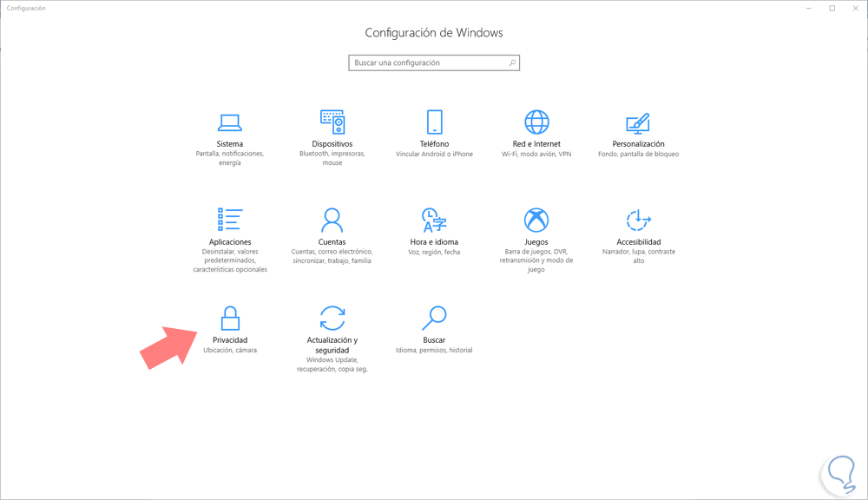Click 'Vincular Android o iPhone' description
The height and width of the screenshot is (500, 868).
[x=434, y=154]
